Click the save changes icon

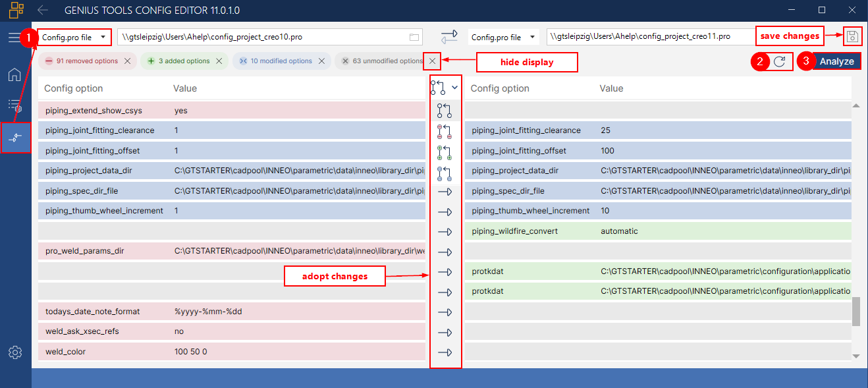coord(852,36)
